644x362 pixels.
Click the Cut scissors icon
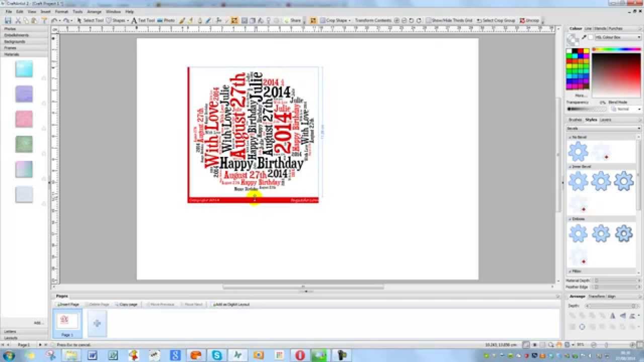[18, 21]
